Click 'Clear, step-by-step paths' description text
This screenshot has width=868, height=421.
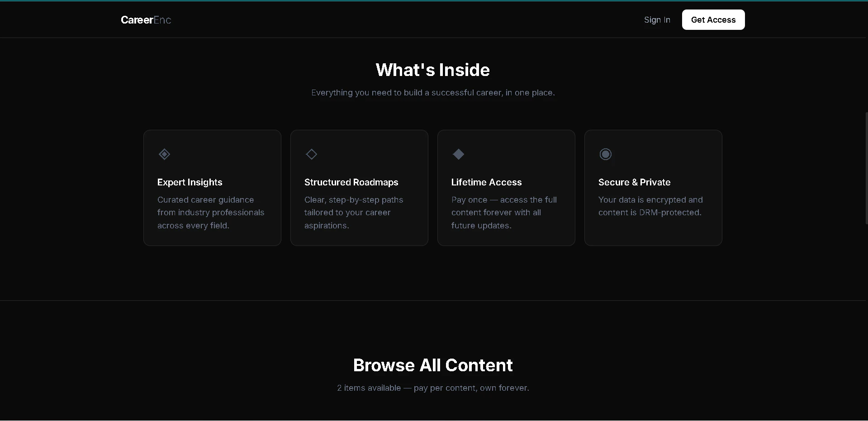pos(354,213)
